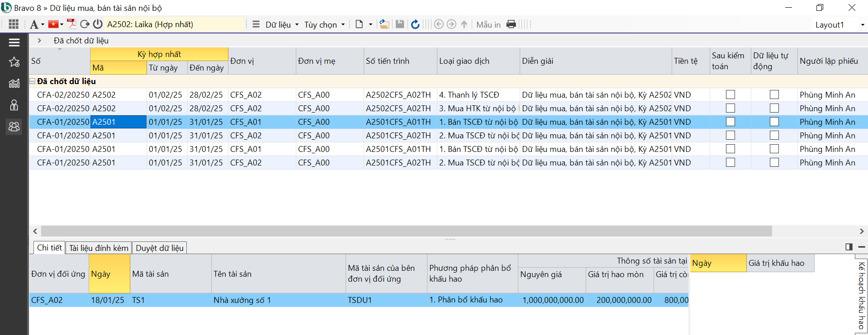The height and width of the screenshot is (335, 868).
Task: Switch to 'Duyệt dữ liệu' tab
Action: point(160,248)
